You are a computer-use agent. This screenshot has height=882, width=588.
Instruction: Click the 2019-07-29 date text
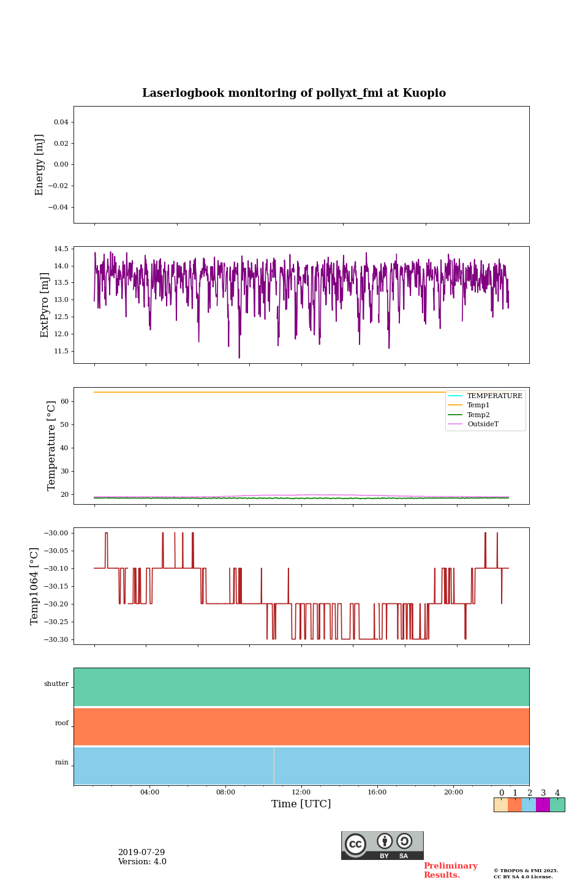[x=141, y=853]
